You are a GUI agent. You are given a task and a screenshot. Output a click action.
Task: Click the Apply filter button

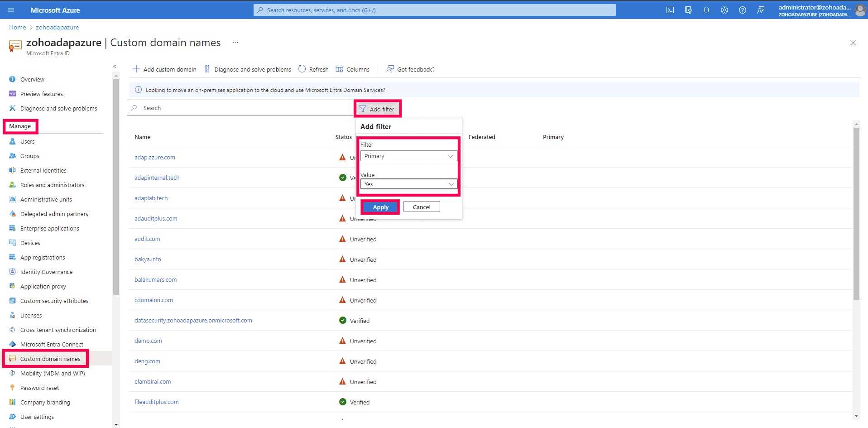380,207
